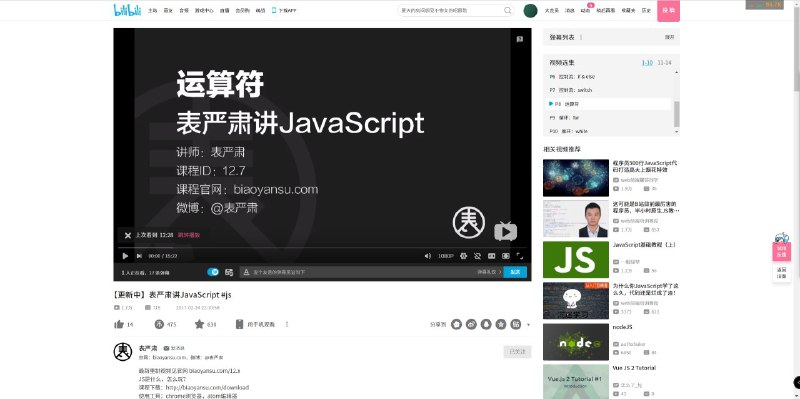Open the Messages menu item in header
Viewport: 800px width, 399px height.
(570, 10)
